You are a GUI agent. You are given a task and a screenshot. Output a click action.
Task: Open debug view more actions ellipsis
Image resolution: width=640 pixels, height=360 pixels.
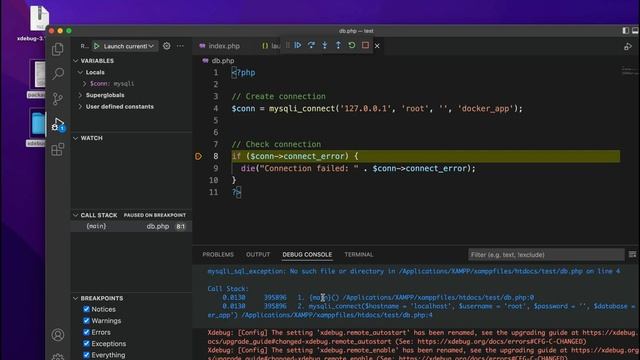180,46
